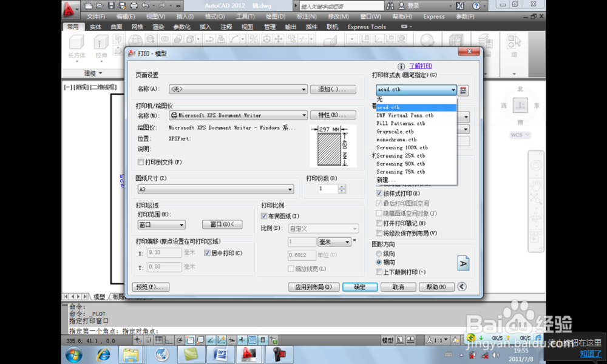Click the binoculars search icon in title bar
Screen dimensions: 607x364
pos(390,5)
